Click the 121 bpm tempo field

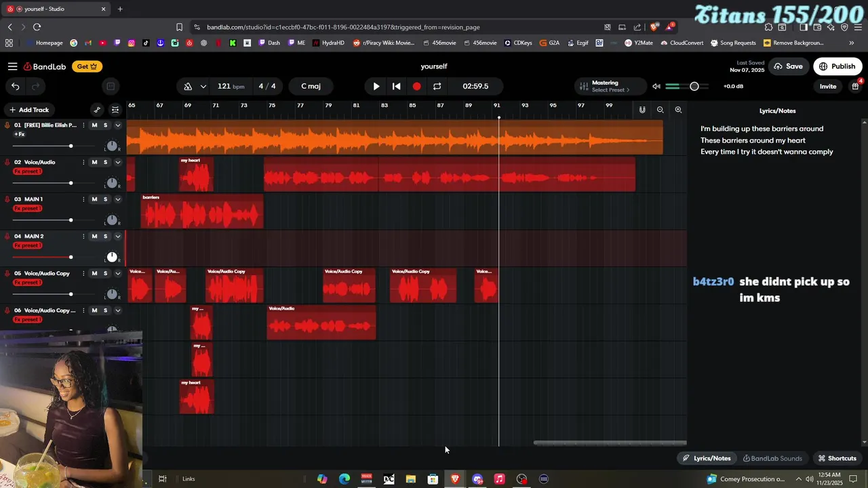231,86
